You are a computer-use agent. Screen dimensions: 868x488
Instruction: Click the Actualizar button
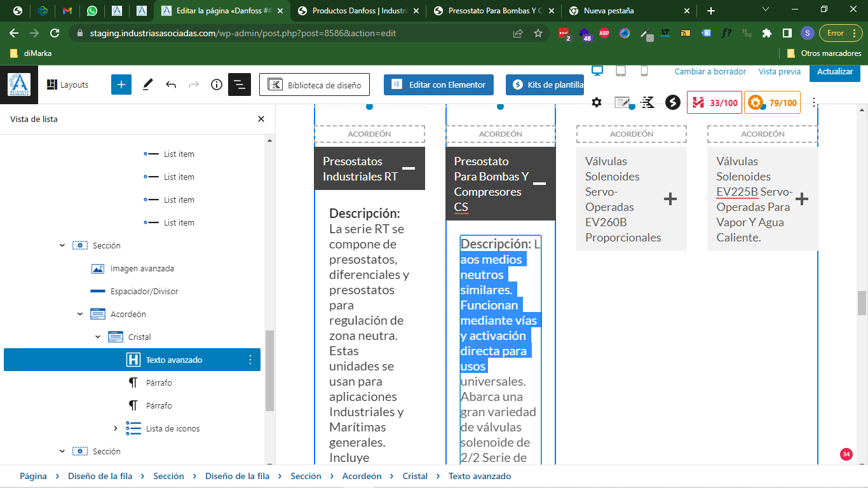[835, 72]
